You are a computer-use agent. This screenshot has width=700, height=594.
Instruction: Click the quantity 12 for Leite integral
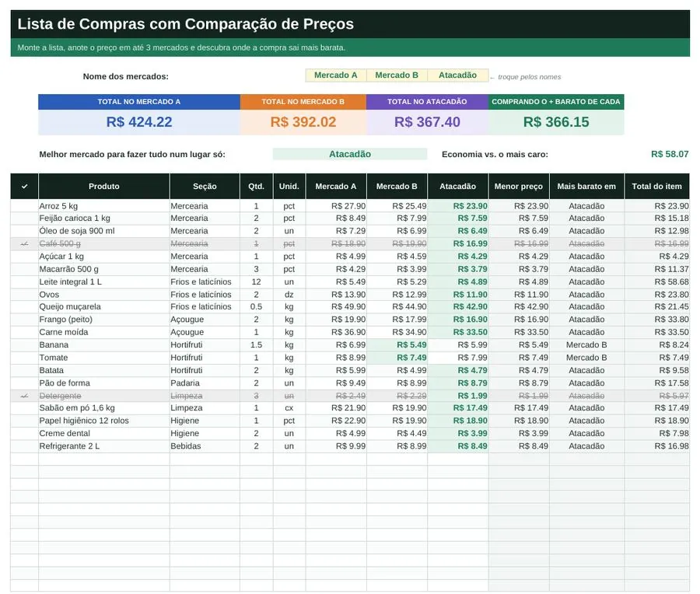pos(256,282)
